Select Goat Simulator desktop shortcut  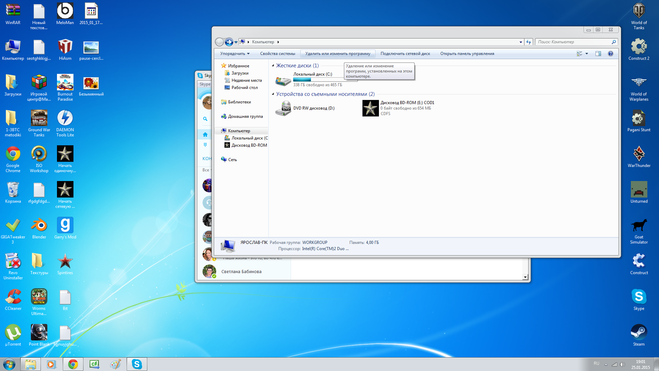638,230
